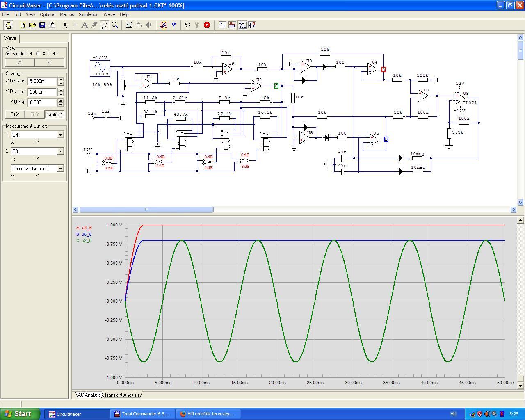The height and width of the screenshot is (420, 525).
Task: Switch to the Transient Analysis tab
Action: [122, 395]
